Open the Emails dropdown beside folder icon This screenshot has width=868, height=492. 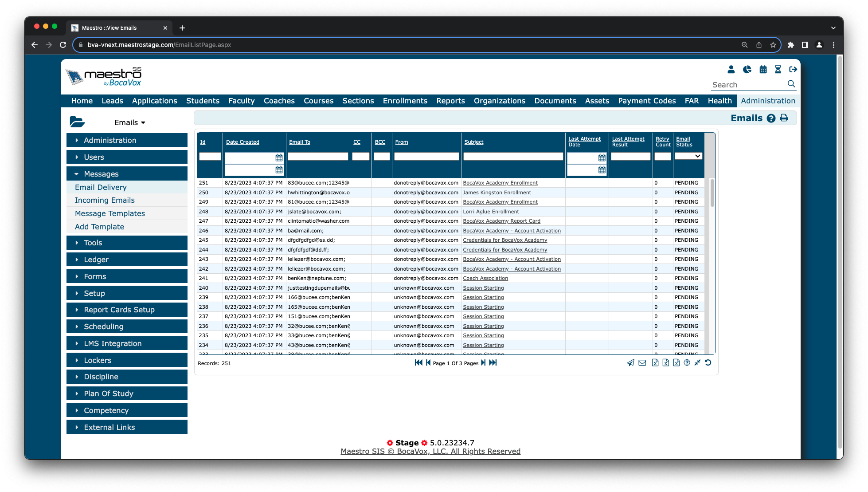[130, 123]
